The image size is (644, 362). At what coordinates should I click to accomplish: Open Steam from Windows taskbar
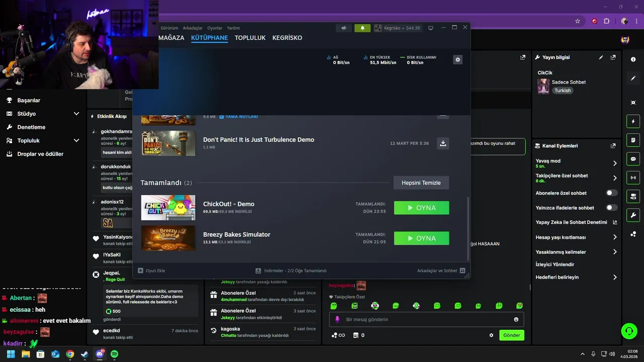(85, 354)
